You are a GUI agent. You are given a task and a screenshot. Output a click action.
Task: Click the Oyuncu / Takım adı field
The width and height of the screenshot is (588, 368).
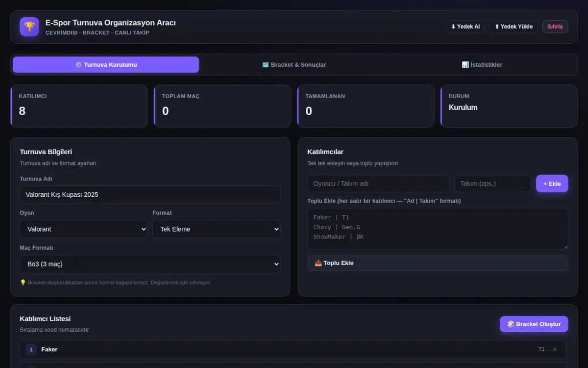[x=378, y=184]
